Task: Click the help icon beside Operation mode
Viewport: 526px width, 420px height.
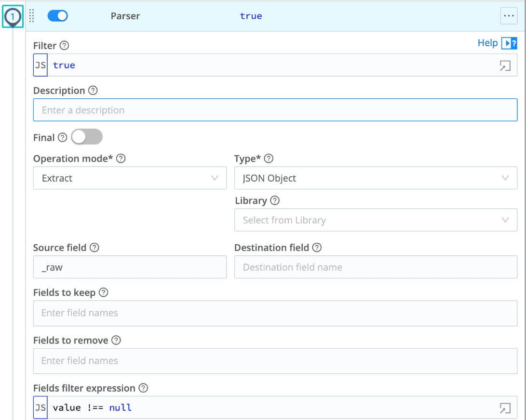Action: pos(121,158)
